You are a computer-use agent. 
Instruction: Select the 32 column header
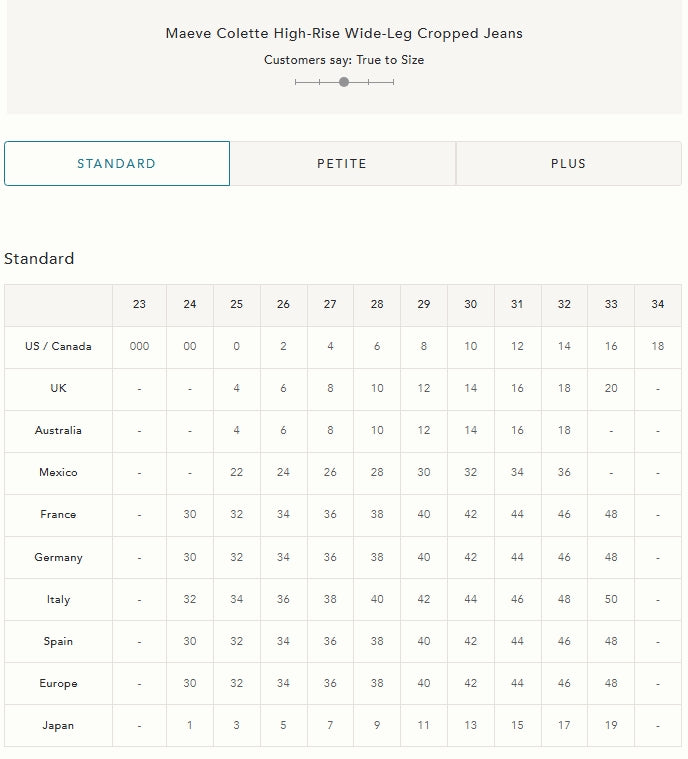pos(564,304)
